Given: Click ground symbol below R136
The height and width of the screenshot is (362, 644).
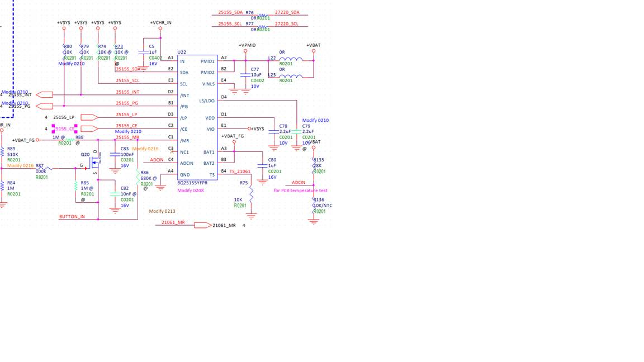Looking at the screenshot, I should 314,222.
